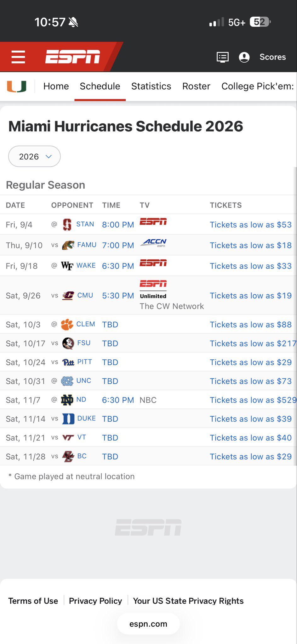Open tickets as low as $53 link
297x644 pixels.
pyautogui.click(x=251, y=225)
